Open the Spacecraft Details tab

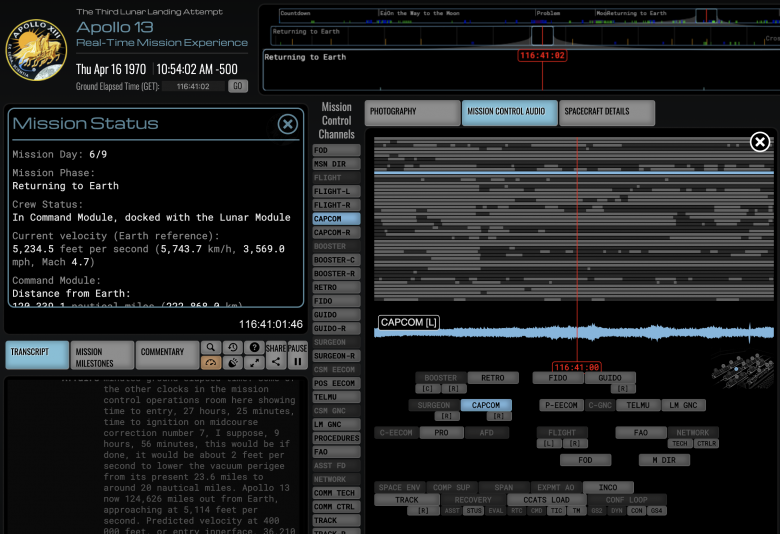pyautogui.click(x=607, y=112)
